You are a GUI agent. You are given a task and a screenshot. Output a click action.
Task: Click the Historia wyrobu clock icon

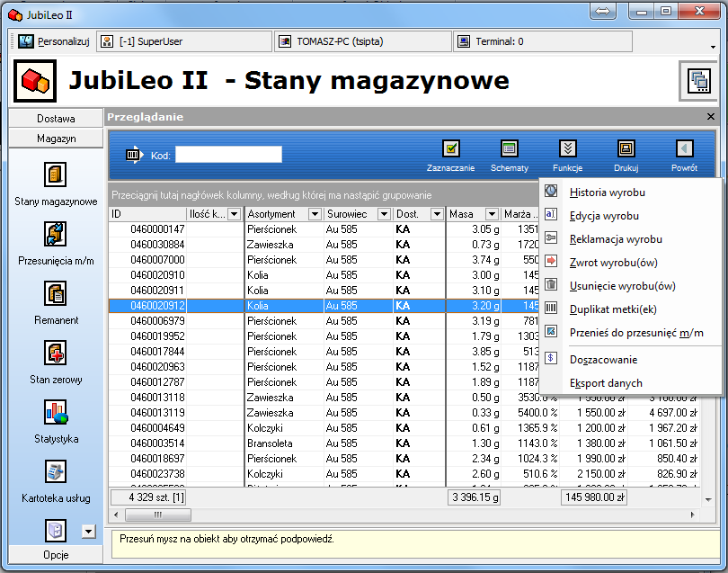pyautogui.click(x=551, y=191)
